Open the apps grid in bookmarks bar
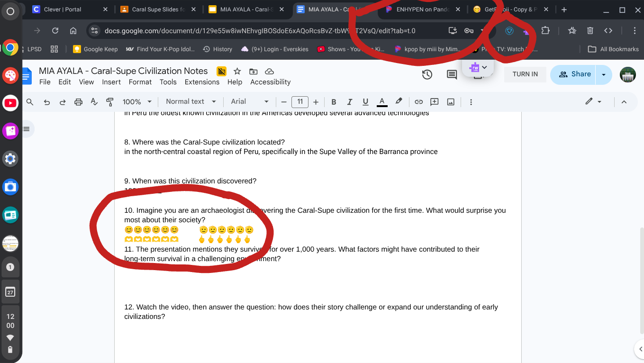The width and height of the screenshot is (644, 363). (x=54, y=49)
